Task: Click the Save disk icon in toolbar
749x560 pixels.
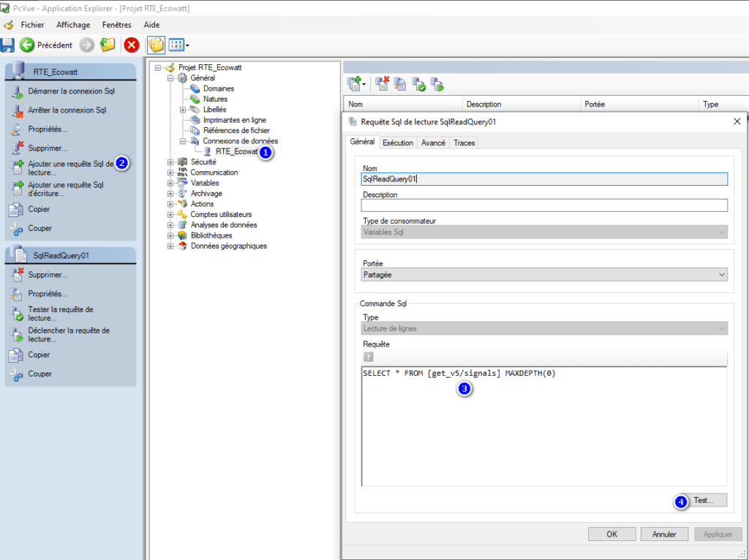Action: click(7, 45)
